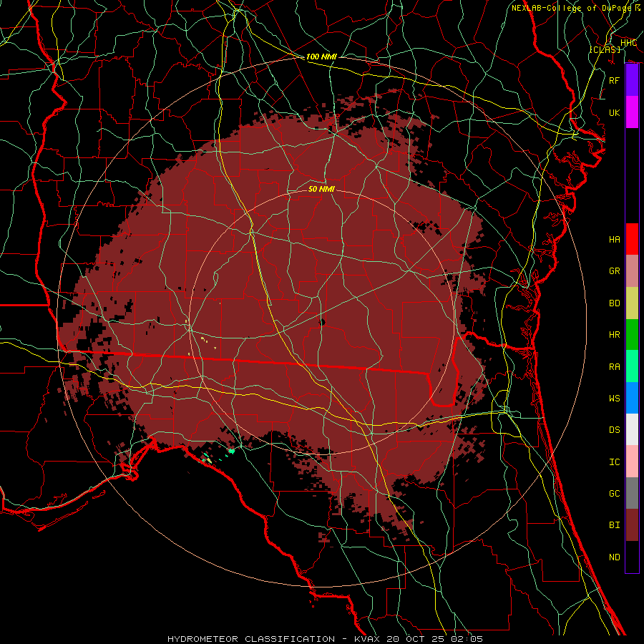Click the '100 NMI' range ring label
This screenshot has height=644, width=644.
tap(321, 57)
